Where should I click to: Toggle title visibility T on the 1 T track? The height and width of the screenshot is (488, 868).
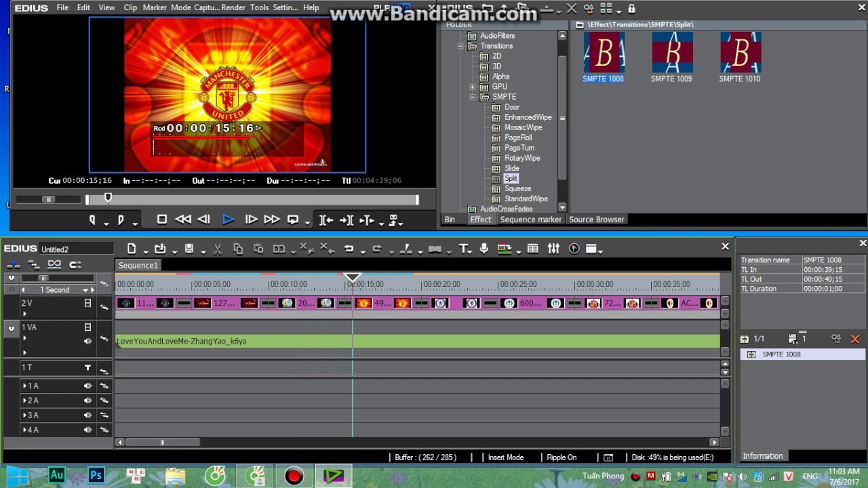87,367
